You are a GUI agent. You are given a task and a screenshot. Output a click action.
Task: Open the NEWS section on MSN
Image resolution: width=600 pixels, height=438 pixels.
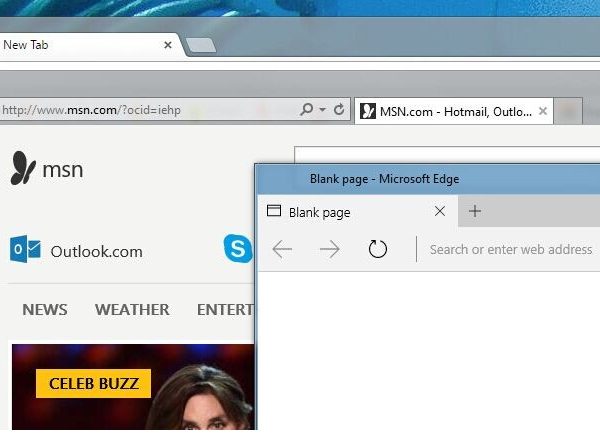click(x=45, y=310)
